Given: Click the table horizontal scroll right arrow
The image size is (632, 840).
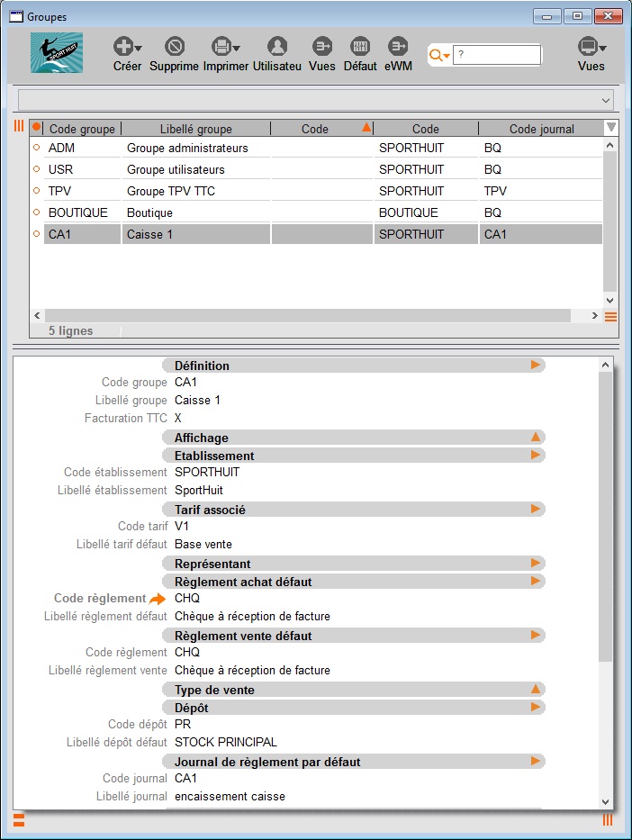Looking at the screenshot, I should 594,315.
